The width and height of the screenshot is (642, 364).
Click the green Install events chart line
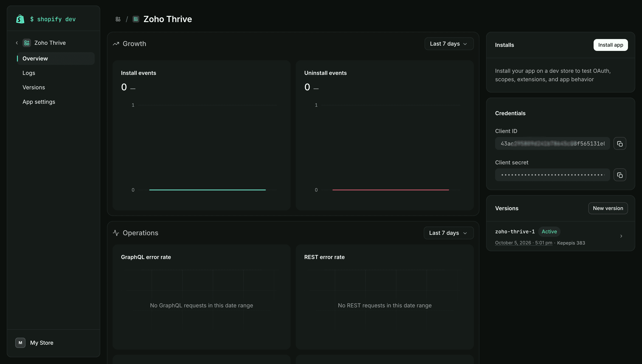click(207, 190)
